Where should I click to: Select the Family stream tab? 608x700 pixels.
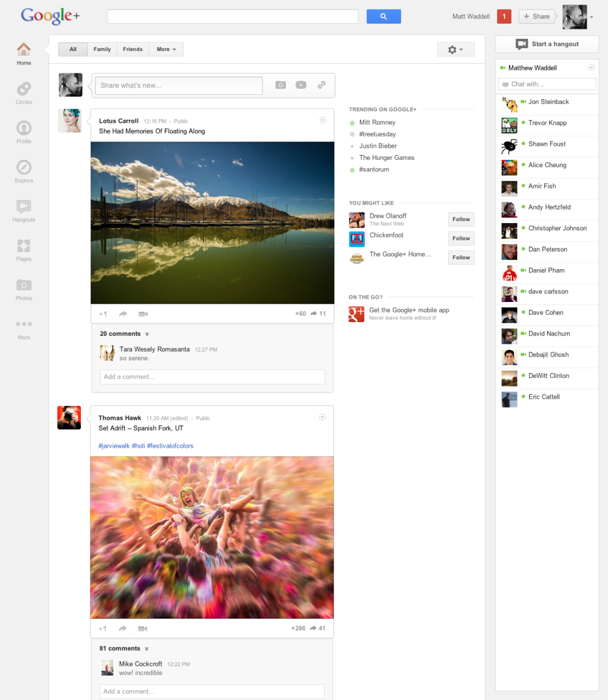[x=102, y=49]
